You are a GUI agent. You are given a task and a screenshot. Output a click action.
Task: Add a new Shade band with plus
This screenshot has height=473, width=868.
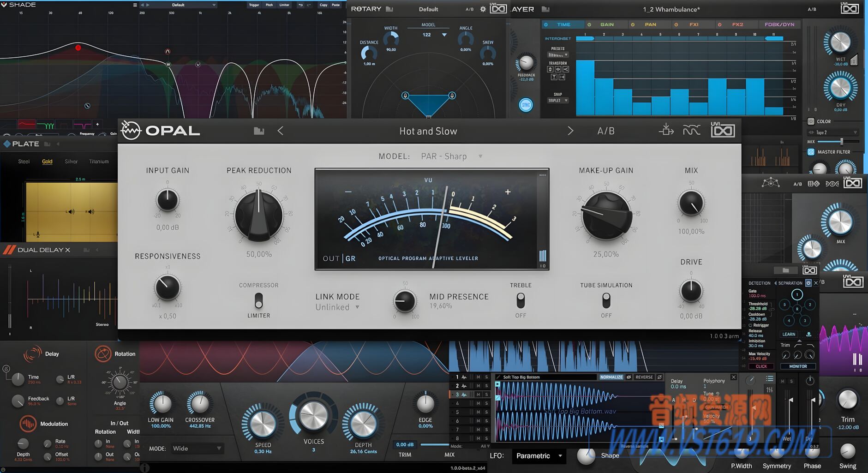point(97,124)
